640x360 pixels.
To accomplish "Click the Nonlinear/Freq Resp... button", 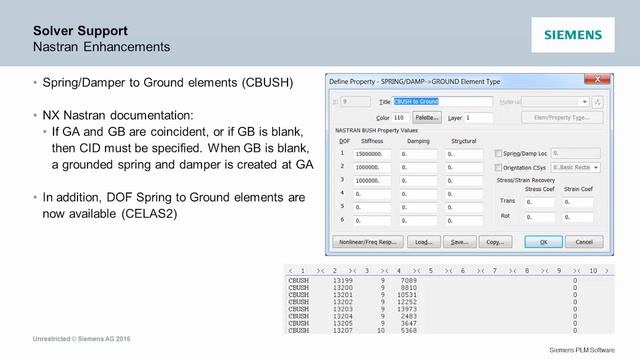I will point(368,242).
